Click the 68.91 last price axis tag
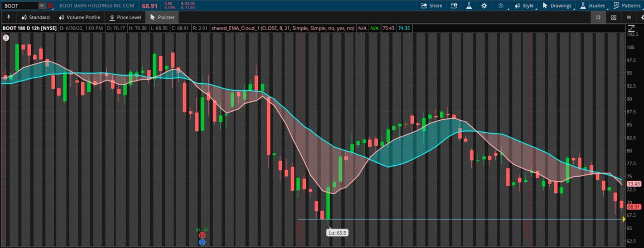Screen dimensions: 644x248 tap(633, 207)
